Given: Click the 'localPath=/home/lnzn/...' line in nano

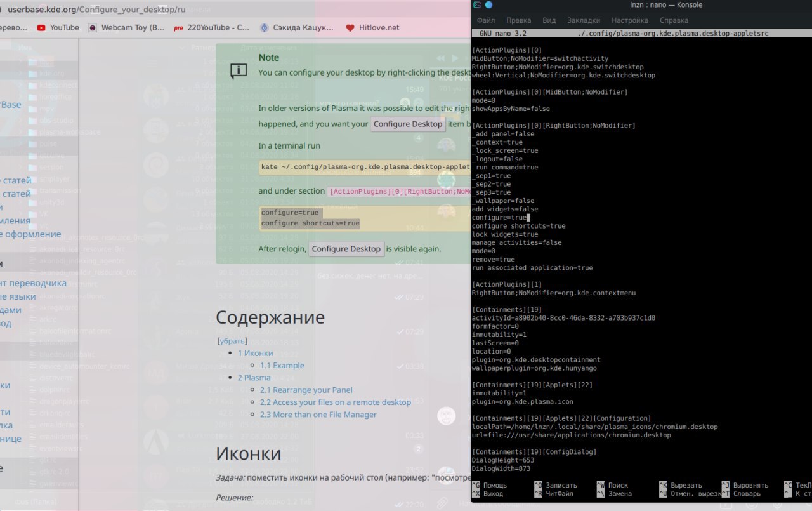Looking at the screenshot, I should coord(594,427).
